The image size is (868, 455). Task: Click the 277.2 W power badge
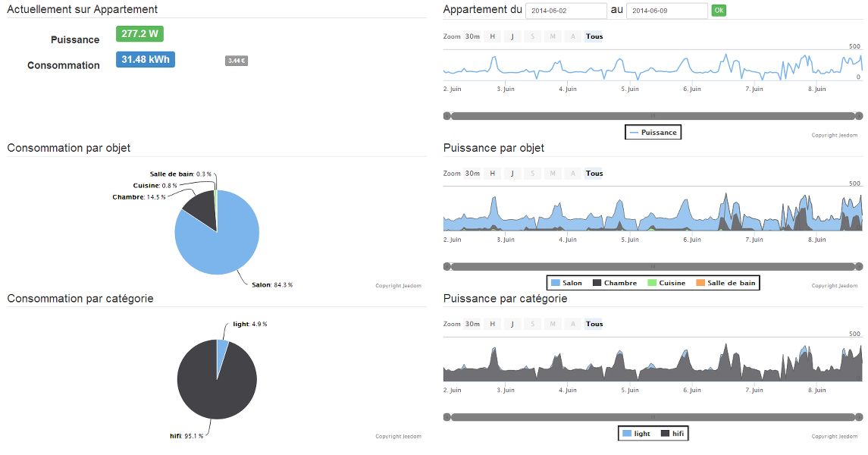139,34
